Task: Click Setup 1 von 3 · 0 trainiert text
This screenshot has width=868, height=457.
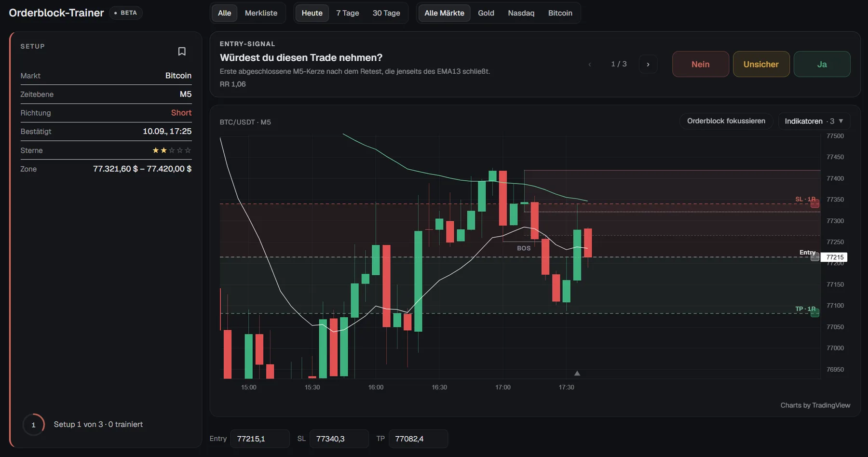Action: tap(98, 425)
